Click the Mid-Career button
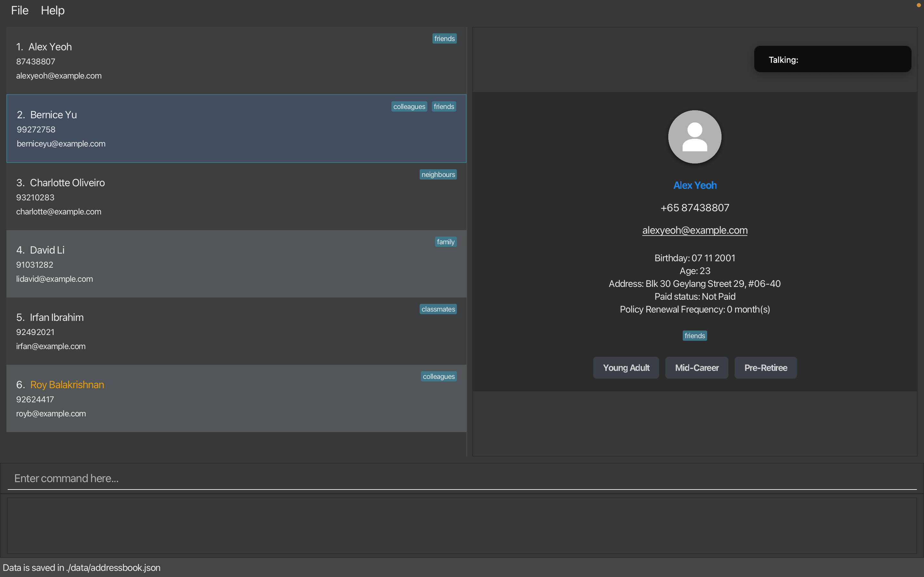924x577 pixels. click(x=697, y=367)
